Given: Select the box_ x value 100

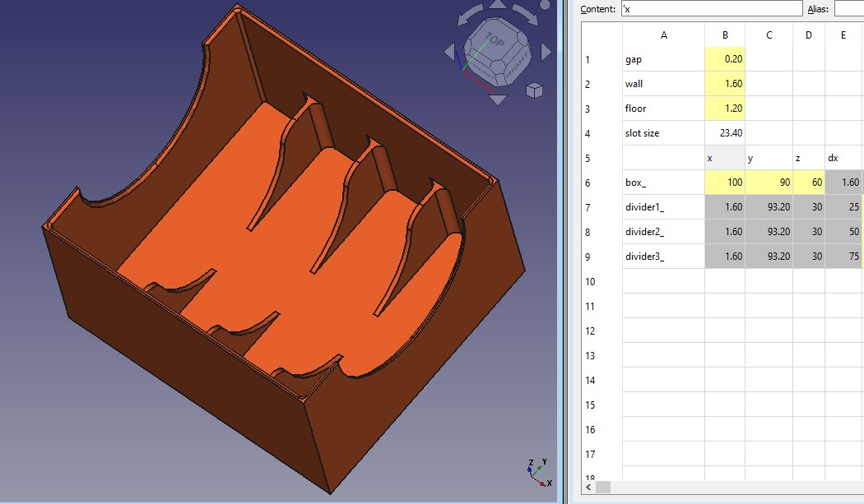Looking at the screenshot, I should [725, 183].
